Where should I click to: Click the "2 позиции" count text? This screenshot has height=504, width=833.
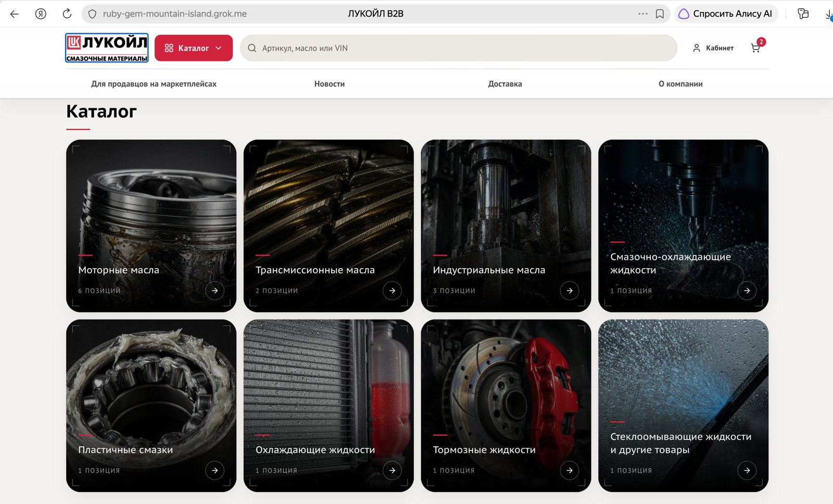[277, 291]
